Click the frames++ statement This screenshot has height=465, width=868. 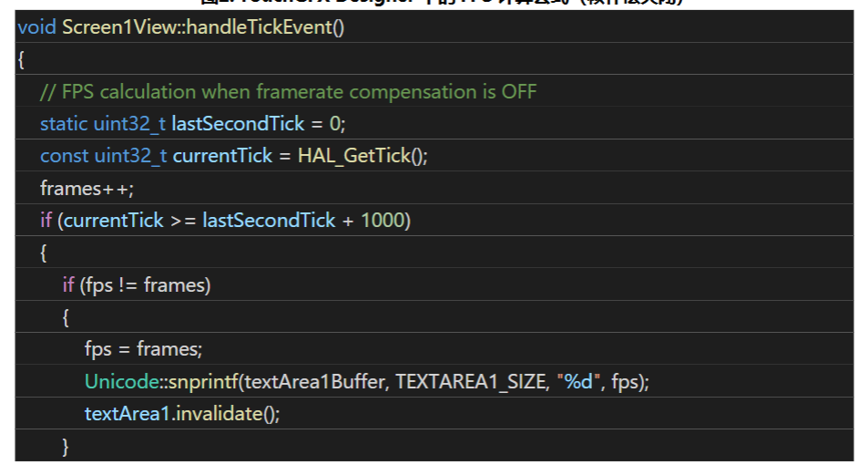coord(87,188)
